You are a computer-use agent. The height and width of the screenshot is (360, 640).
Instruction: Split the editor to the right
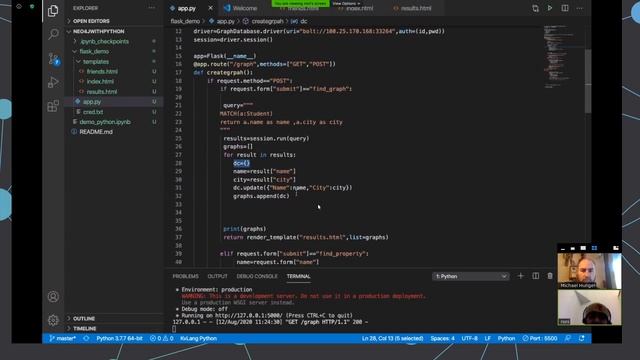pos(565,8)
